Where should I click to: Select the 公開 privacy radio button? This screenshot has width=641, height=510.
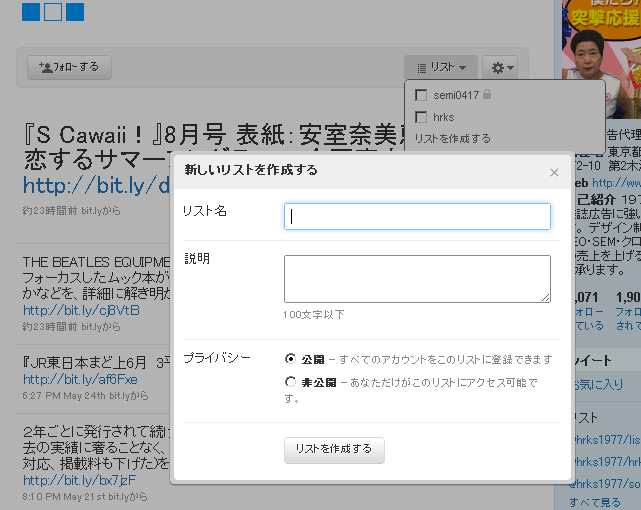pyautogui.click(x=290, y=358)
